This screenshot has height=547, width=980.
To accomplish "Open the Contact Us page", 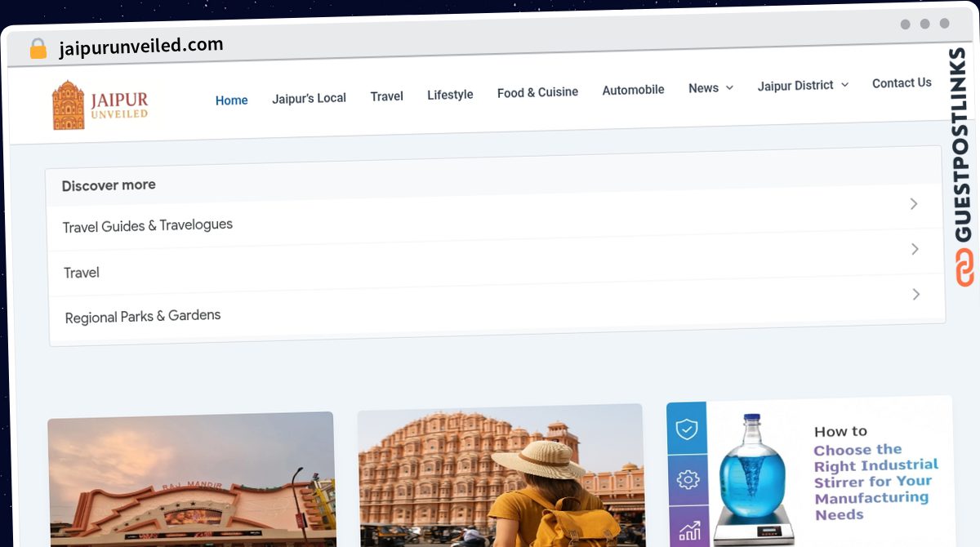I will (902, 82).
